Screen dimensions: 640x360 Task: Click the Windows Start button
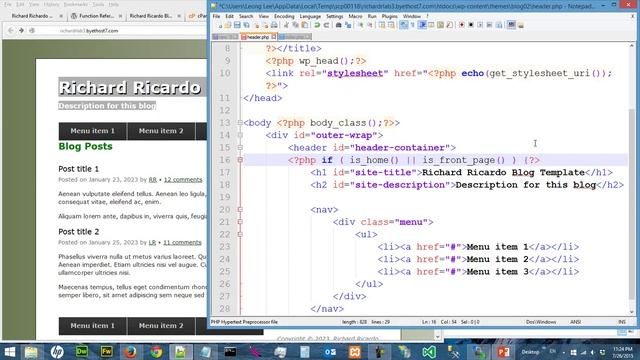coord(9,352)
